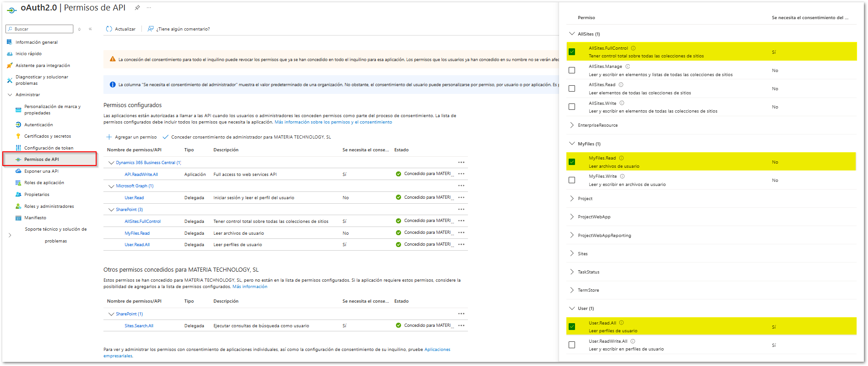
Task: Collapse the Administrar section in the sidebar
Action: [x=10, y=95]
